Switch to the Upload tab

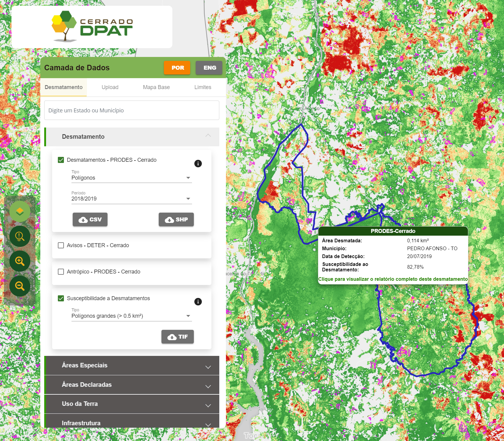pos(110,87)
